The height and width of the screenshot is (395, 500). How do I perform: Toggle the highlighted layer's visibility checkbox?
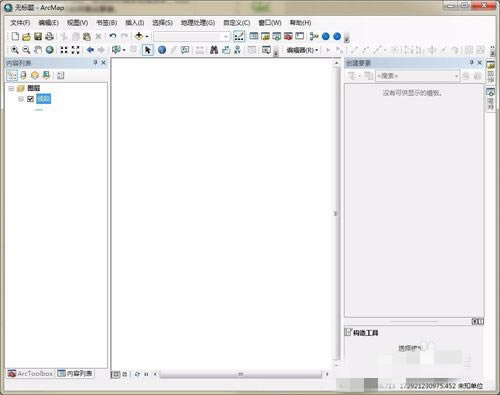click(x=30, y=99)
